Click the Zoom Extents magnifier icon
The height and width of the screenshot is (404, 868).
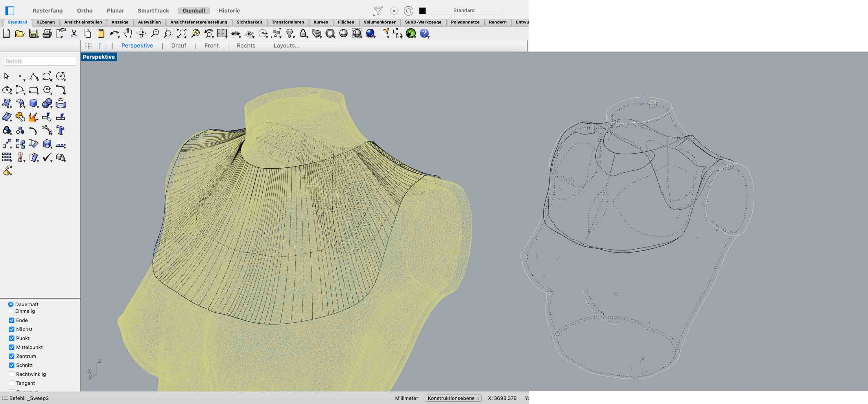pyautogui.click(x=182, y=33)
